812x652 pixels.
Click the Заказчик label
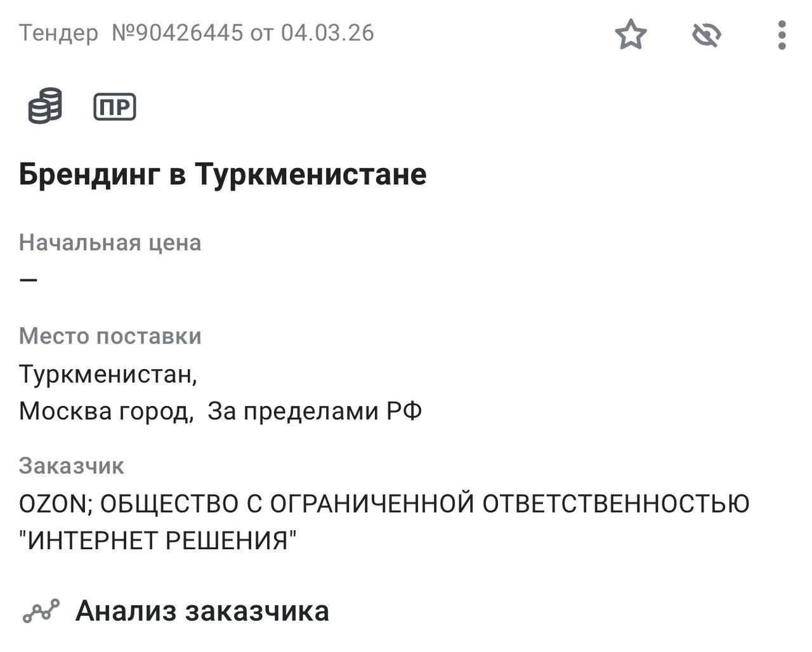71,466
